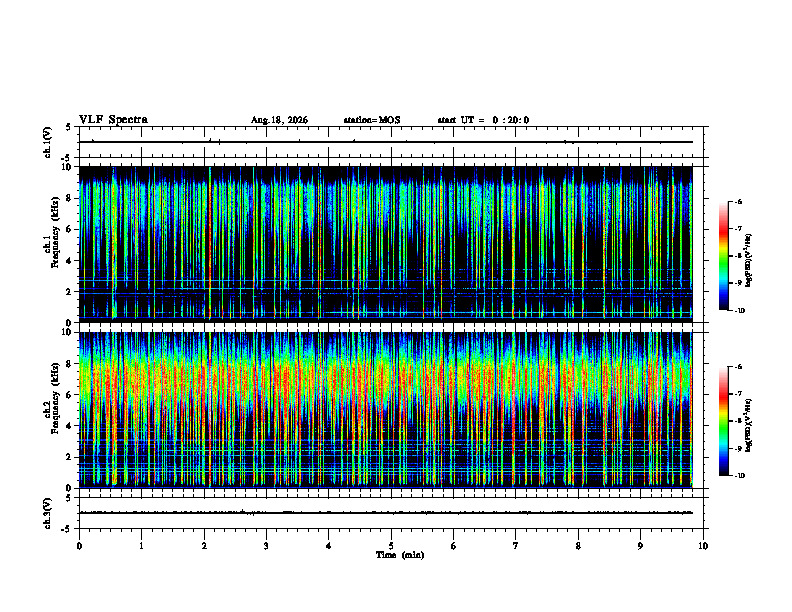
Task: Click the ch.2 spectrogram color scale bar
Action: [x=724, y=421]
